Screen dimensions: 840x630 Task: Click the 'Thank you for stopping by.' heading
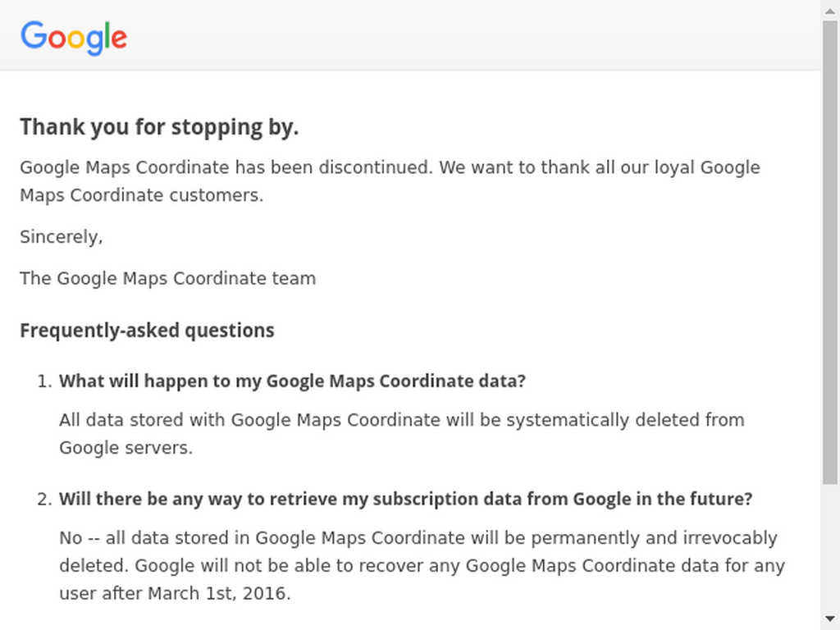coord(159,127)
